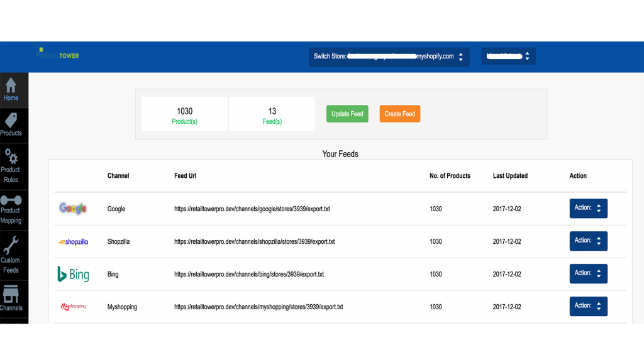Click the Google channel logo
Image resolution: width=644 pixels, height=362 pixels.
click(73, 209)
